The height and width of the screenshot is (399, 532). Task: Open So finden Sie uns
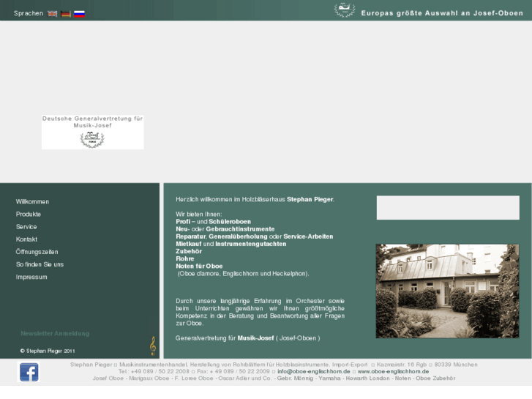[40, 264]
